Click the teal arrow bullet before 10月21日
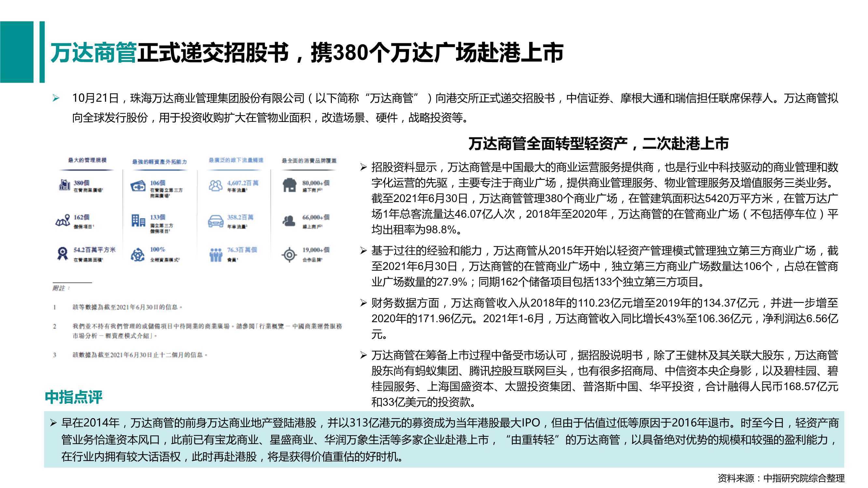 (56, 98)
